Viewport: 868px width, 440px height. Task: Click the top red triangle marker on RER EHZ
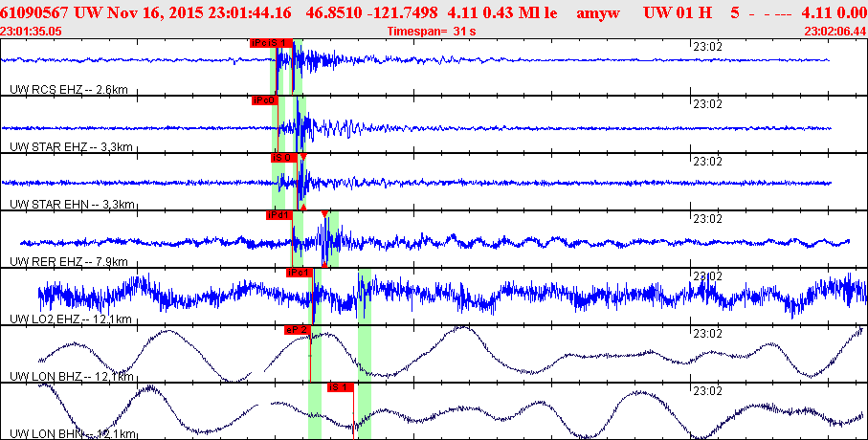(324, 214)
